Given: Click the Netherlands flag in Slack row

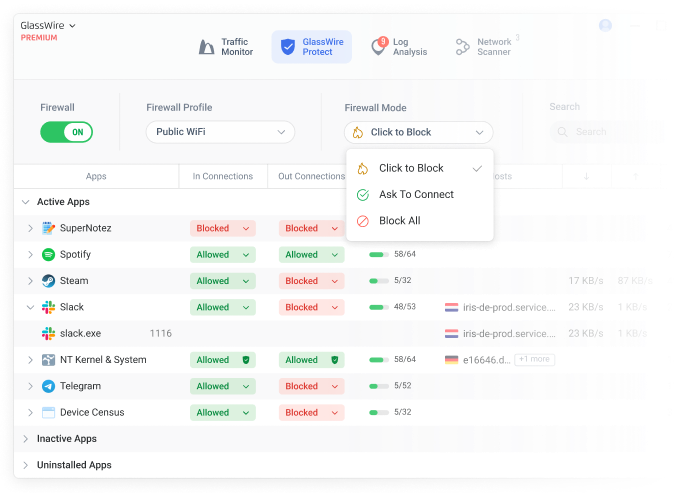Looking at the screenshot, I should pyautogui.click(x=451, y=307).
